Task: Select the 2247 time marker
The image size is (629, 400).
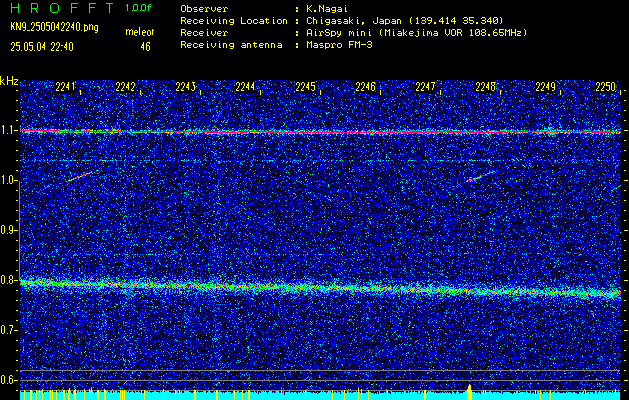Action: pyautogui.click(x=425, y=87)
